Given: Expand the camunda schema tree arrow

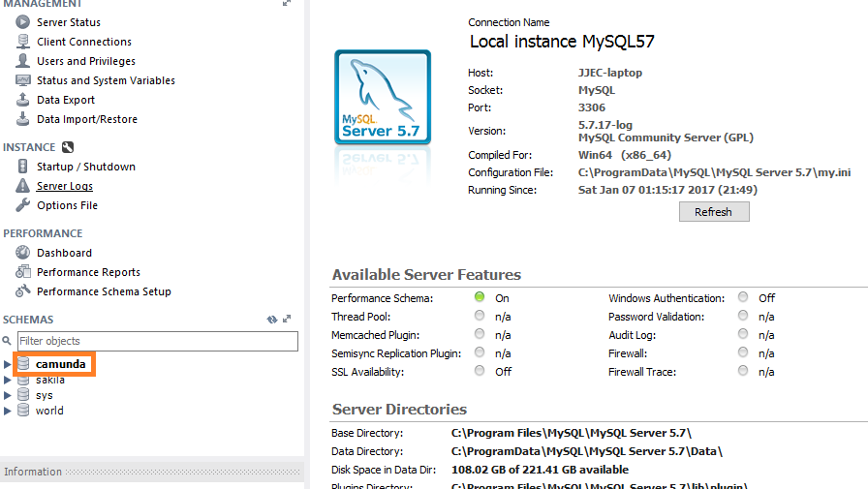Looking at the screenshot, I should pos(7,364).
